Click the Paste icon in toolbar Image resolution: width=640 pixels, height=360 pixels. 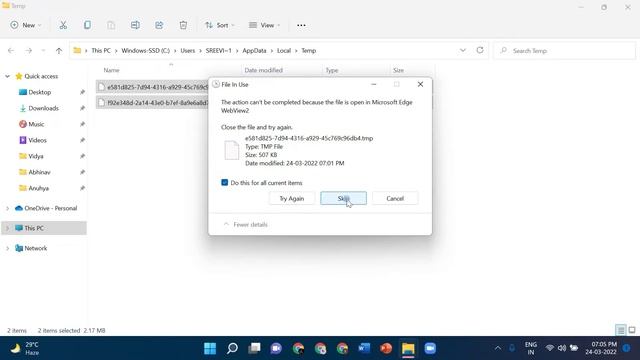pyautogui.click(x=111, y=25)
